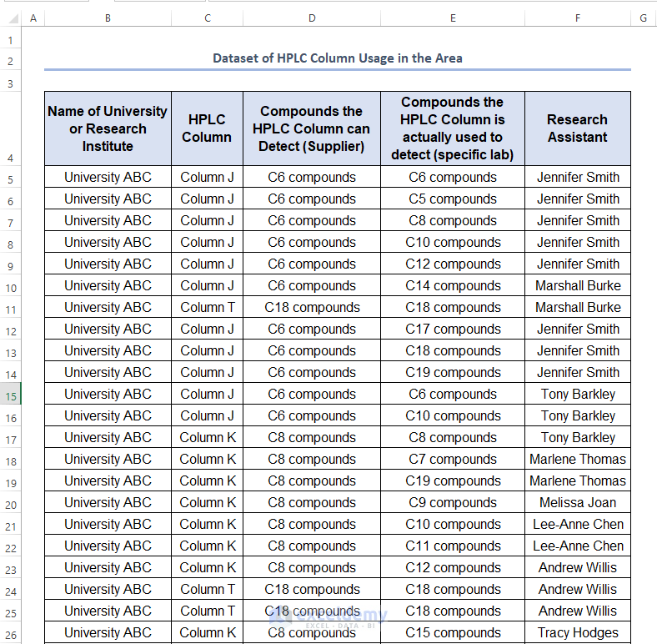657x644 pixels.
Task: Click the 'Research Assistant' header cell
Action: (x=578, y=128)
